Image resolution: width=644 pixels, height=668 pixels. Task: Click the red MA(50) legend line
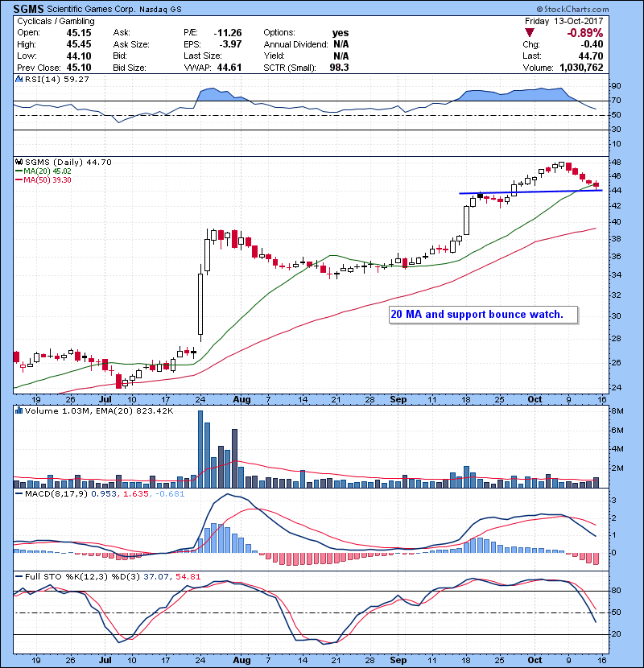coord(19,179)
